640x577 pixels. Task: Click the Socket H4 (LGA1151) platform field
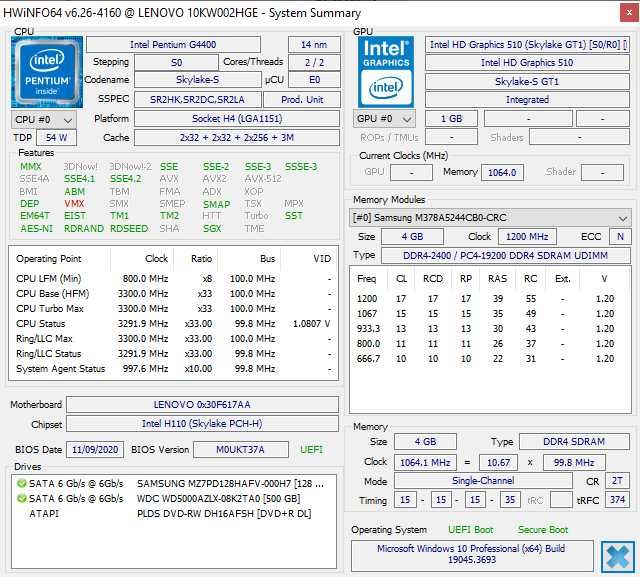[x=237, y=119]
